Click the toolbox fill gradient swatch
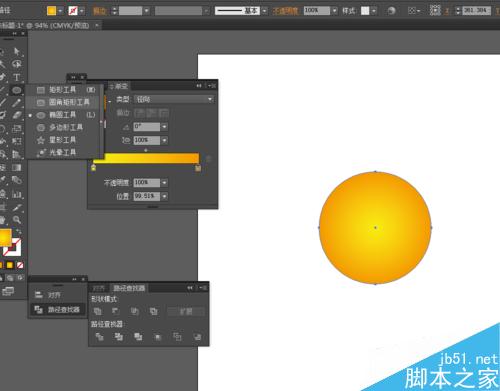Viewport: 500px width, 391px height. pos(5,237)
